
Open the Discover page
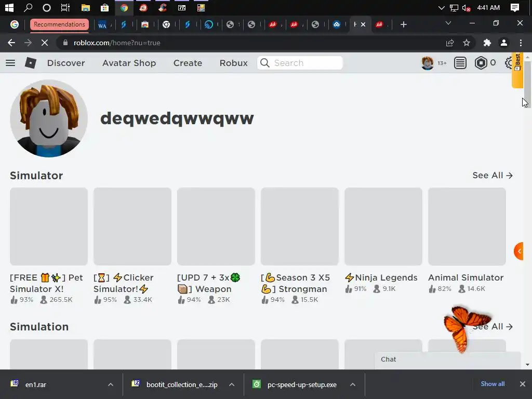point(66,63)
